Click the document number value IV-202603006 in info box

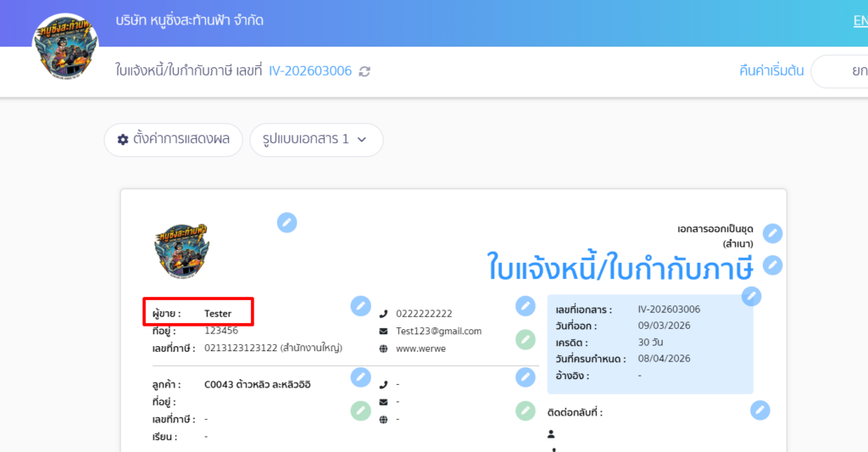coord(669,309)
